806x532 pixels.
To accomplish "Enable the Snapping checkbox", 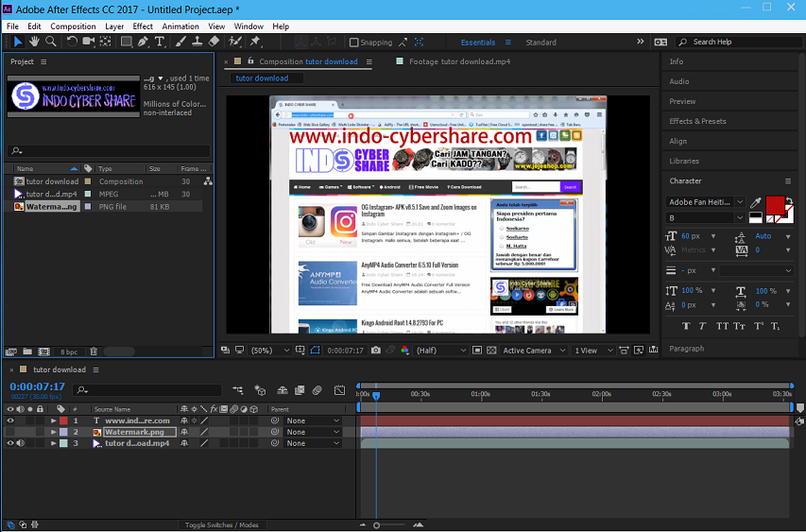I will pos(353,43).
